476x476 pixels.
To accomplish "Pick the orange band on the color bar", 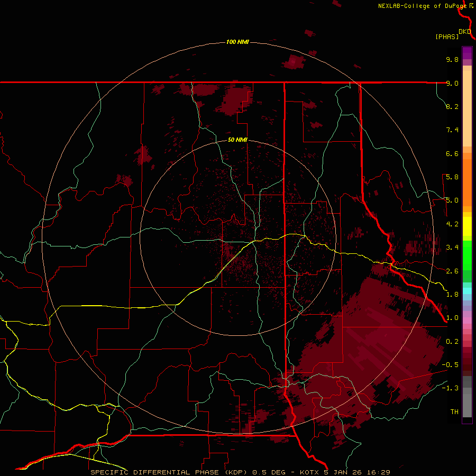I will tap(467, 182).
